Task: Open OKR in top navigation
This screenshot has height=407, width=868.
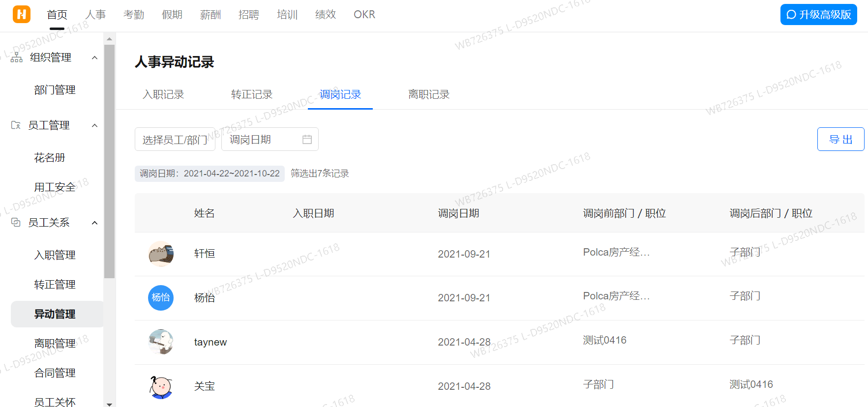Action: click(364, 15)
